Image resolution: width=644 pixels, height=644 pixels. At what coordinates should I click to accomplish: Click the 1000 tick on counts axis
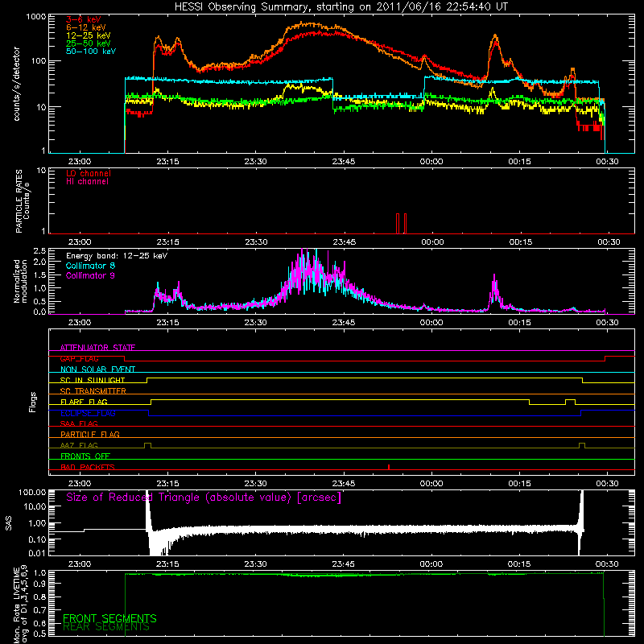[x=36, y=17]
